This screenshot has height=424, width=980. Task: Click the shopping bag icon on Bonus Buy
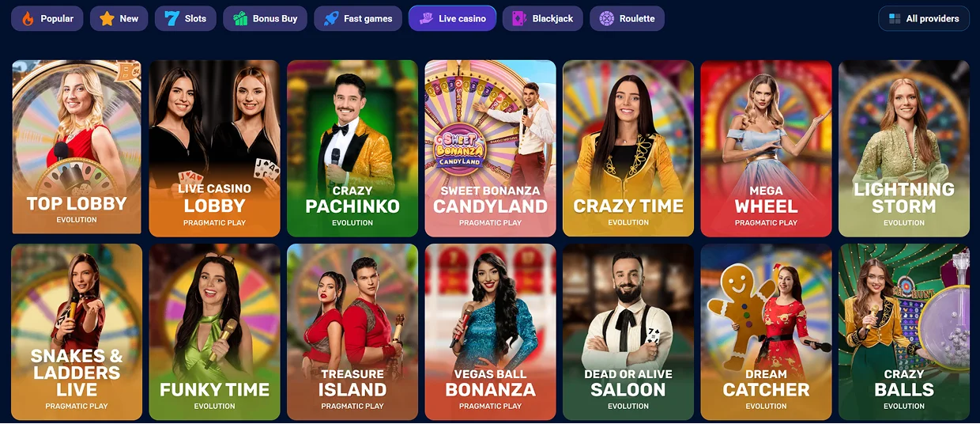pyautogui.click(x=239, y=18)
